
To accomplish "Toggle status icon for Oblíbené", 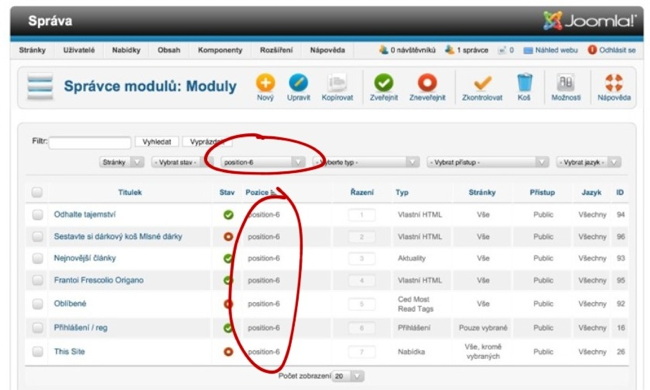I will pos(228,304).
